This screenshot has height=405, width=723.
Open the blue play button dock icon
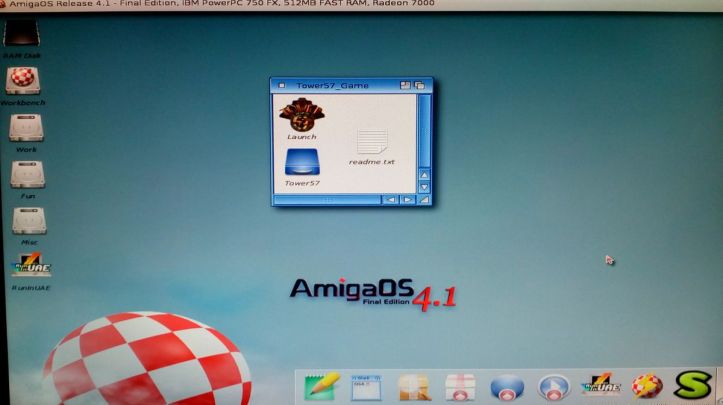click(x=553, y=387)
